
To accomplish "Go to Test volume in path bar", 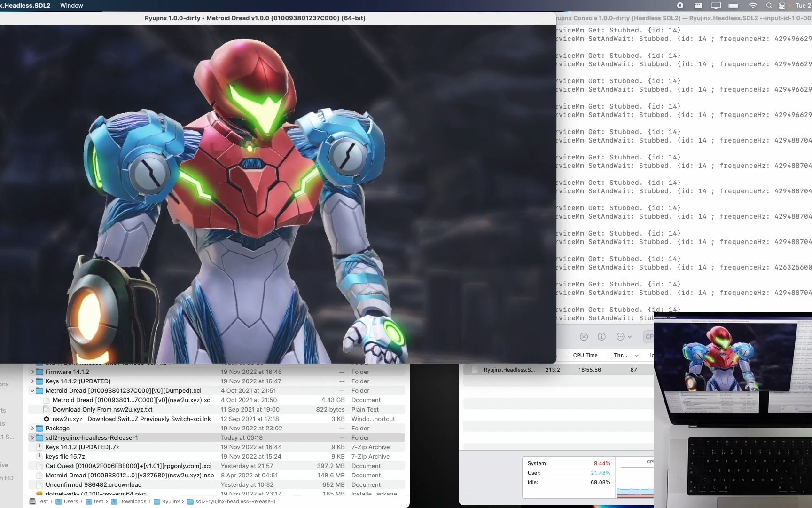I will point(39,501).
